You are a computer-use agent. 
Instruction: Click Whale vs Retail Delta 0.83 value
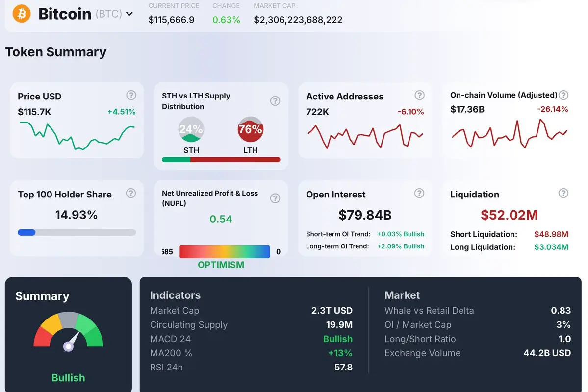pos(561,310)
